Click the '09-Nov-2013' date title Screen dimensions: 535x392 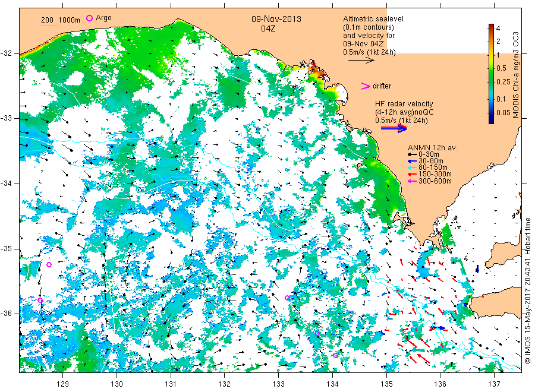(276, 19)
